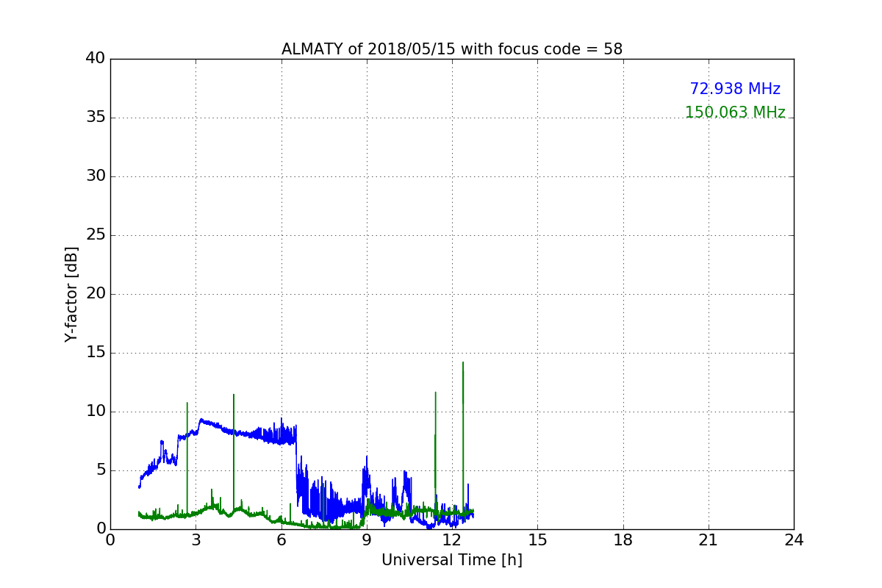Click the plot title mentioning ALMATY 2018/05/15
Screen dimensions: 882x588
click(x=452, y=49)
